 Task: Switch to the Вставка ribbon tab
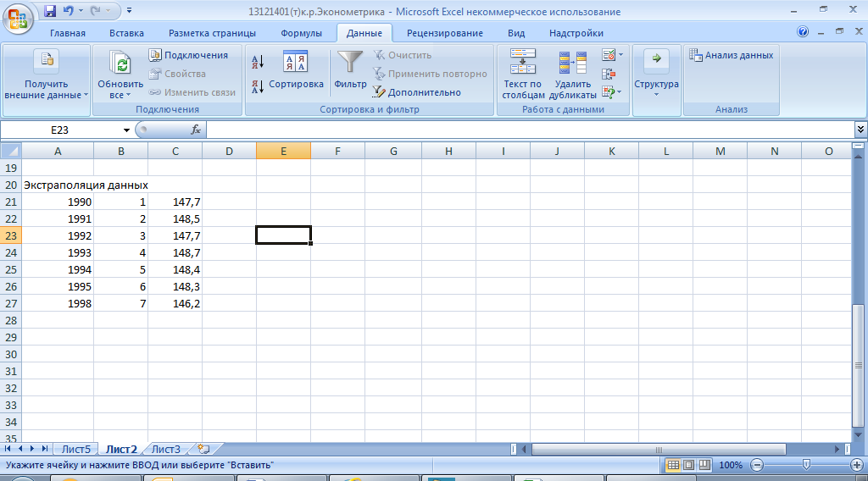(x=126, y=33)
